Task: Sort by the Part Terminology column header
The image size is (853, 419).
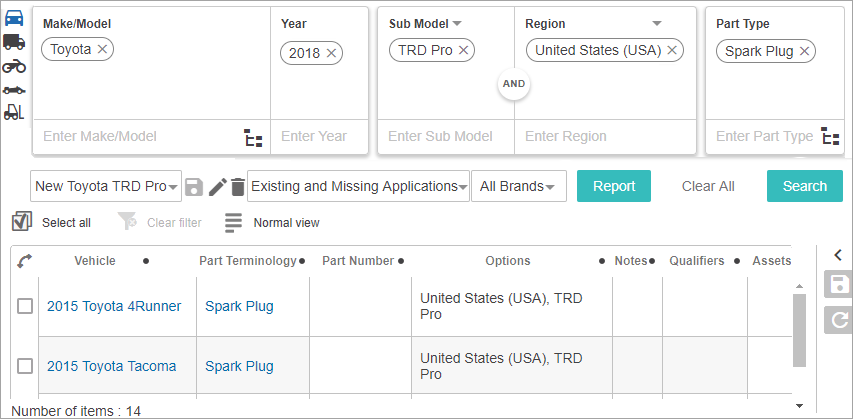Action: coord(248,261)
